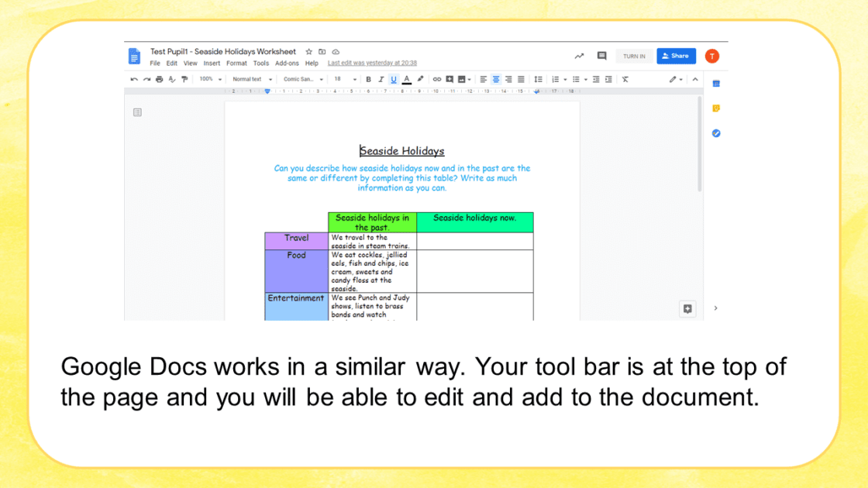Open the 100% zoom dropdown
Viewport: 868px width, 488px height.
click(x=210, y=79)
